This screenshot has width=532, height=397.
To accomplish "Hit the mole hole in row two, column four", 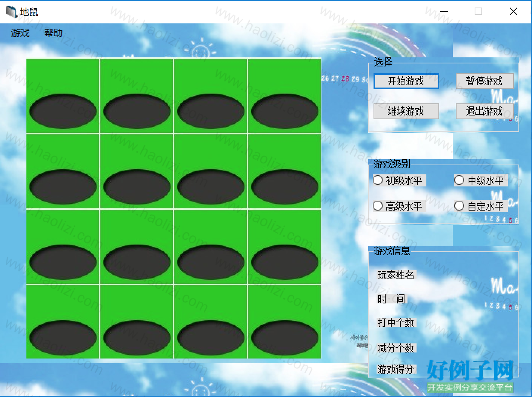I will 285,187.
